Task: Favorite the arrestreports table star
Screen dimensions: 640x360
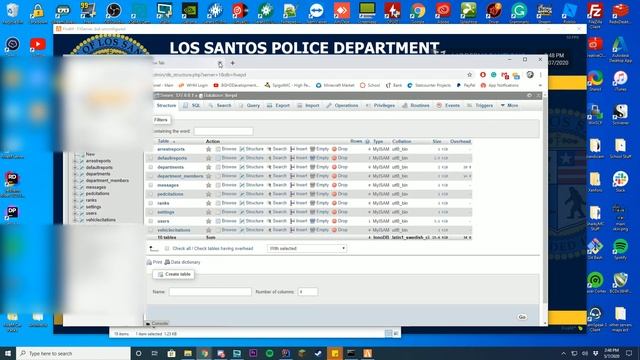Action: point(209,149)
